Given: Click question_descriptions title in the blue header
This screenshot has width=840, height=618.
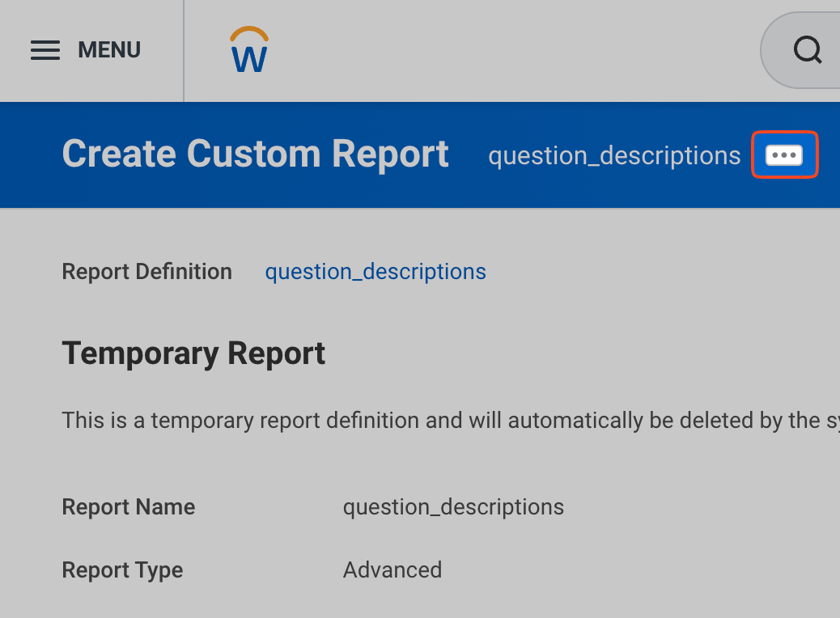Looking at the screenshot, I should tap(614, 155).
